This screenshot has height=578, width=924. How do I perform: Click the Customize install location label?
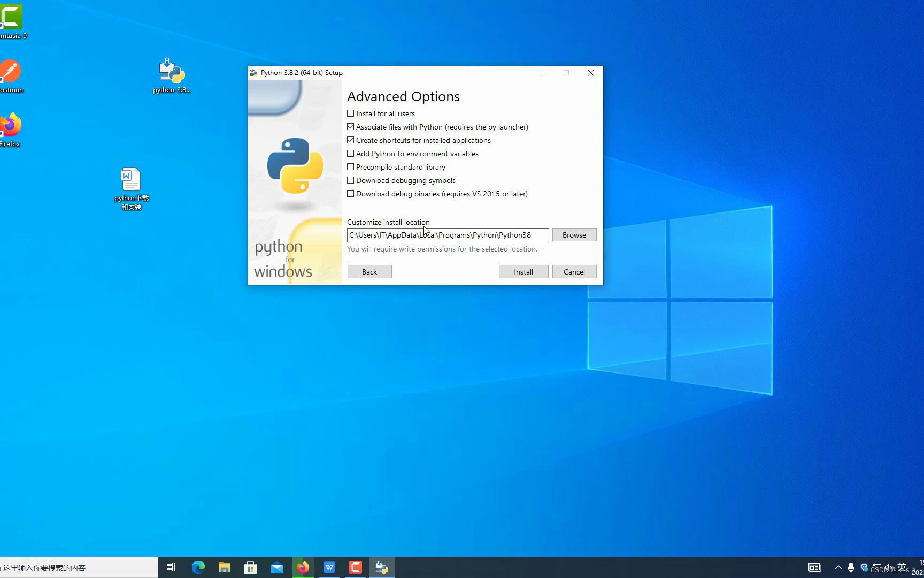(388, 222)
